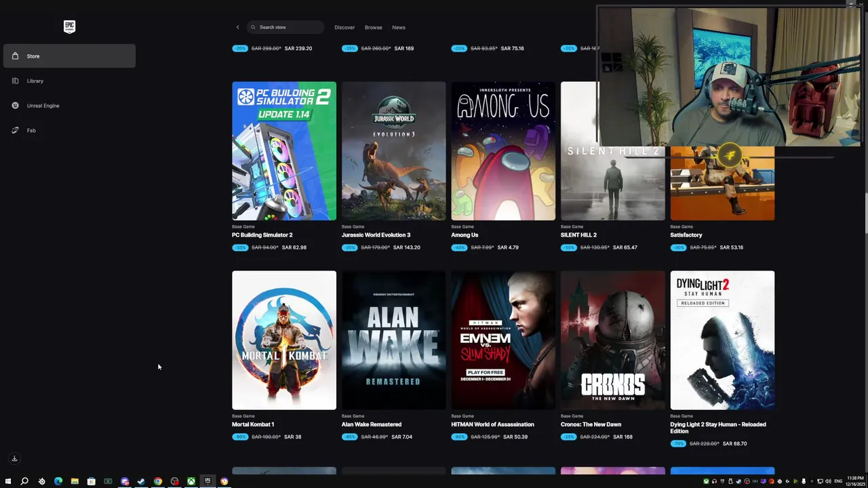Open Microsoft Store from taskbar
The image size is (868, 488).
(91, 481)
